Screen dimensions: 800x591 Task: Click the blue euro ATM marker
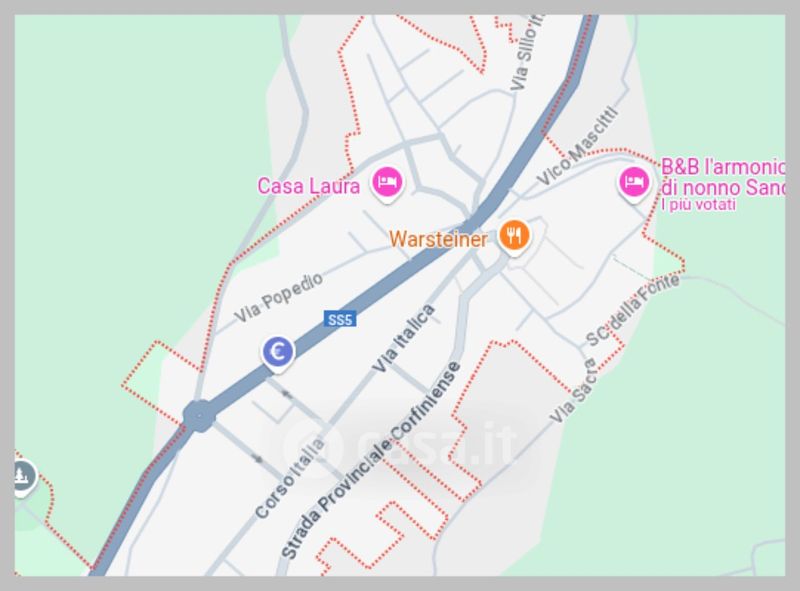(x=278, y=353)
